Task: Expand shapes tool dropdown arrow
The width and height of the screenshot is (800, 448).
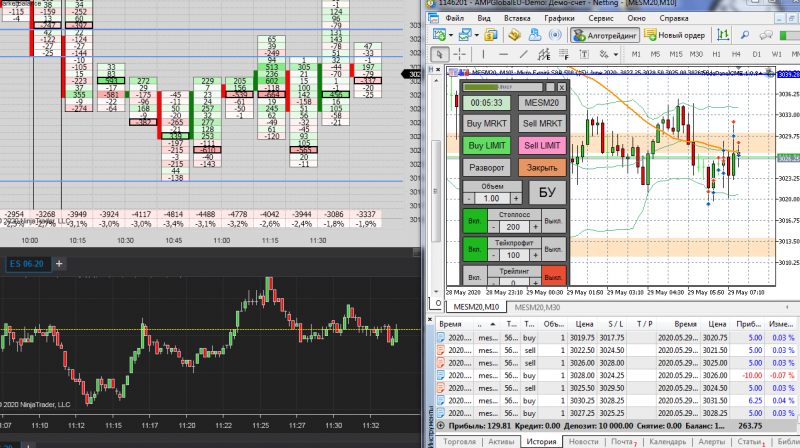Action: (616, 55)
